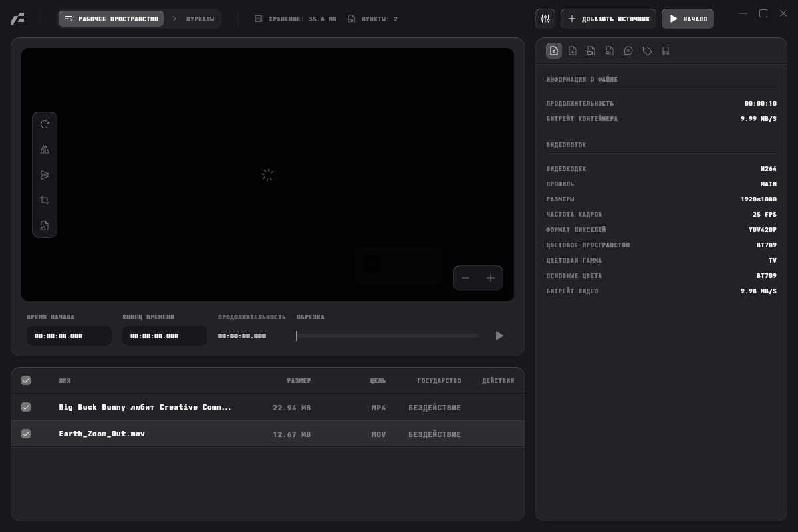
Task: Click Добавить источник button
Action: click(608, 19)
